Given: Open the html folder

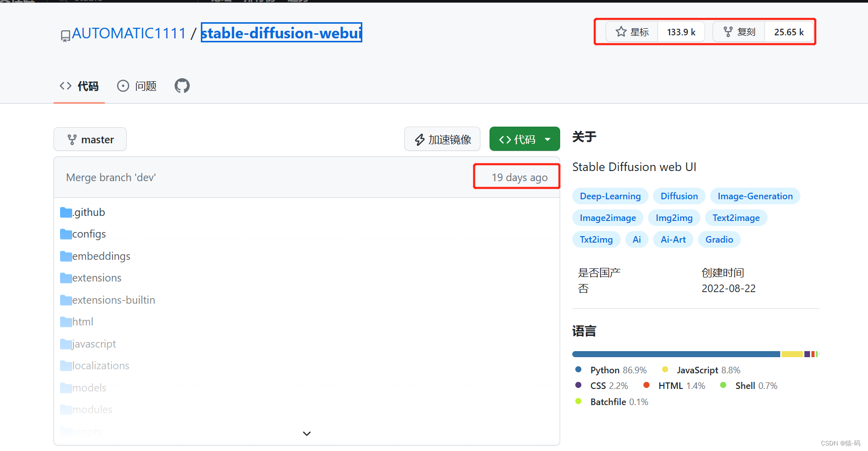Looking at the screenshot, I should click(x=83, y=322).
